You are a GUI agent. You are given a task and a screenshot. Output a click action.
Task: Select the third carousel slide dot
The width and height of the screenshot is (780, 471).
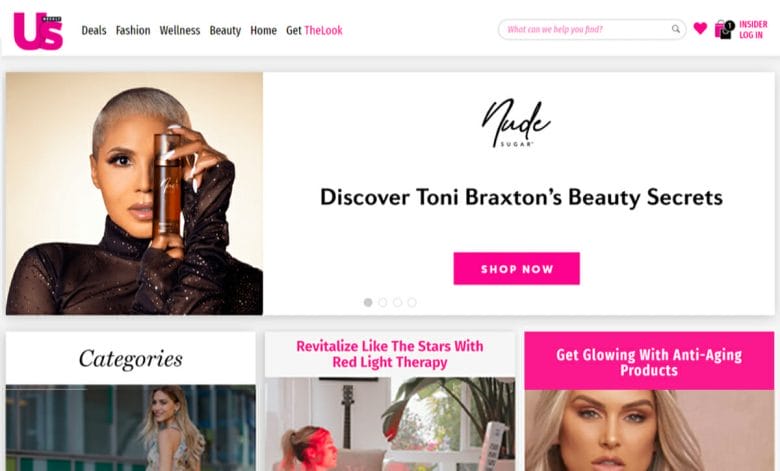(397, 302)
